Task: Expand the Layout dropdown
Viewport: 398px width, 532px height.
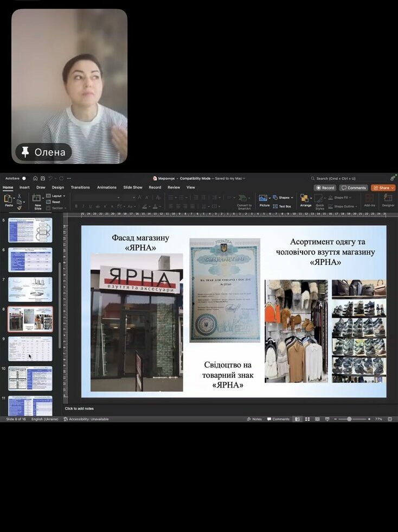Action: click(57, 196)
